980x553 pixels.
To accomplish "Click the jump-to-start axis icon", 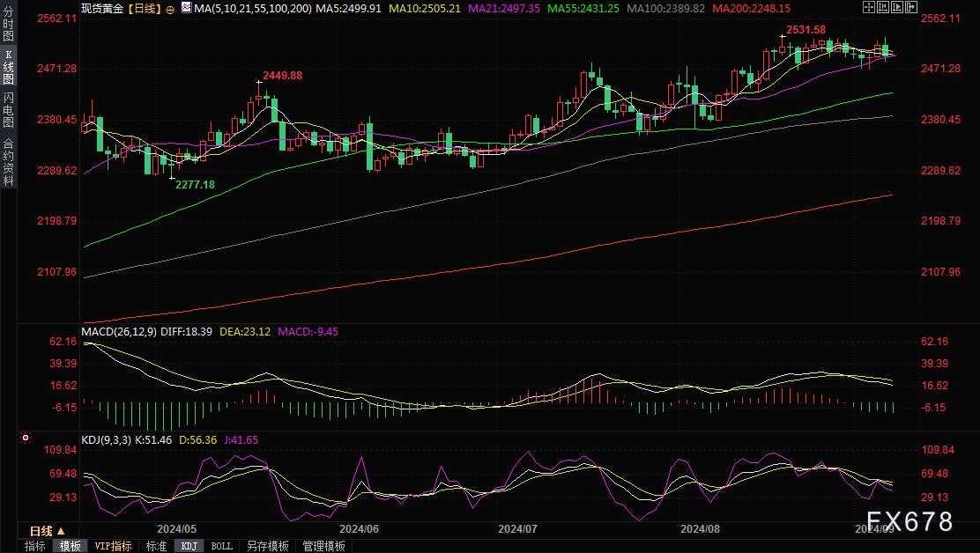I will (x=883, y=8).
